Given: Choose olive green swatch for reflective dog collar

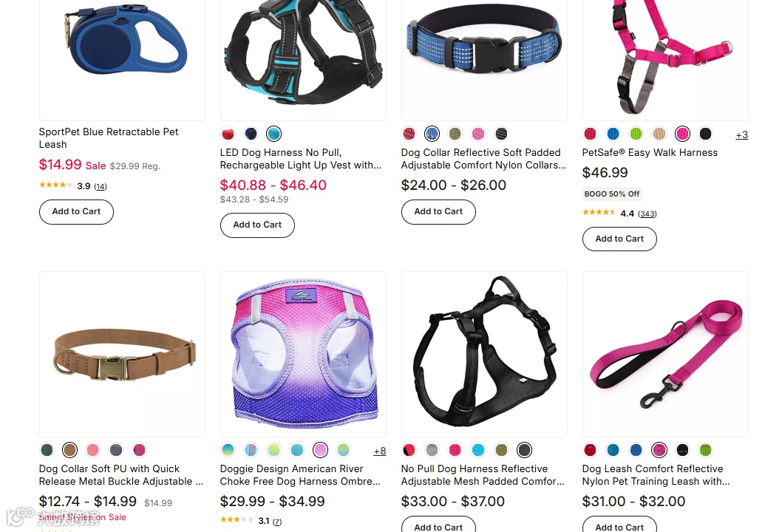Looking at the screenshot, I should point(455,134).
